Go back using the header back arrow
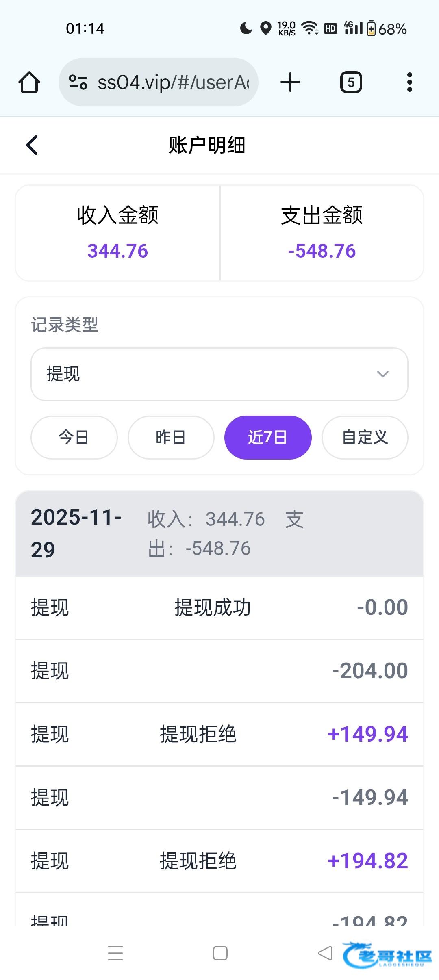The width and height of the screenshot is (439, 980). pos(32,145)
